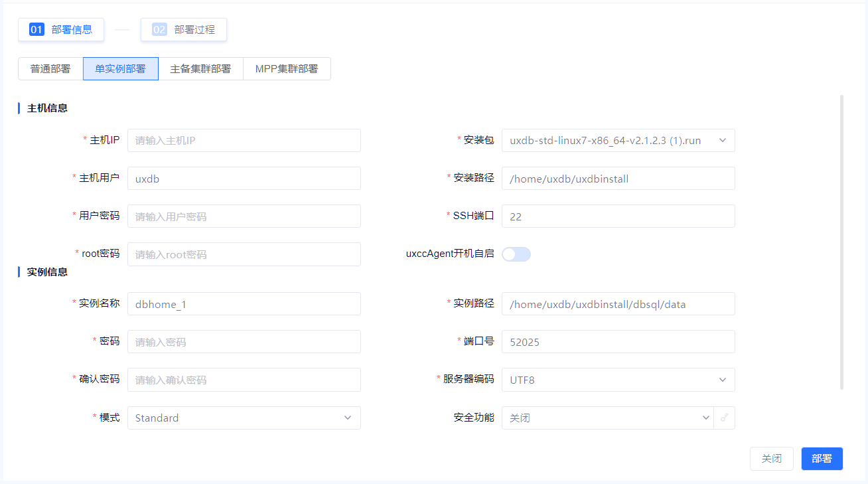Select the 单实例部署 tab
The image size is (868, 484).
point(120,69)
